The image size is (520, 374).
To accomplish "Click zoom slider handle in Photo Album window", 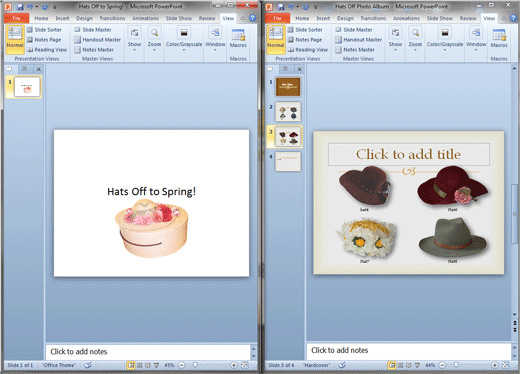I will coord(456,365).
